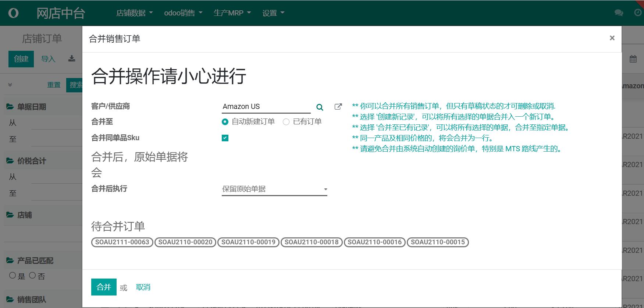Click 单据日期 从 date input
644x308 pixels.
57,123
